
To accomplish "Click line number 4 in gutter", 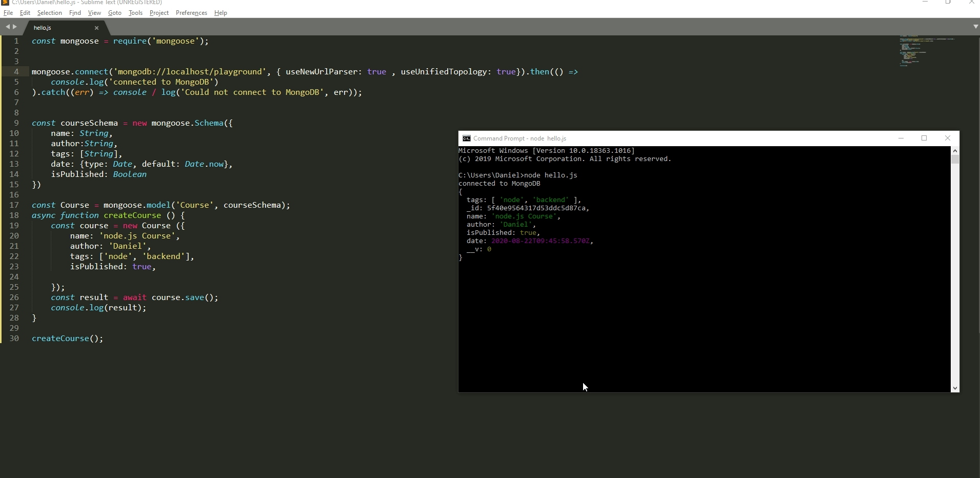I will [x=16, y=72].
